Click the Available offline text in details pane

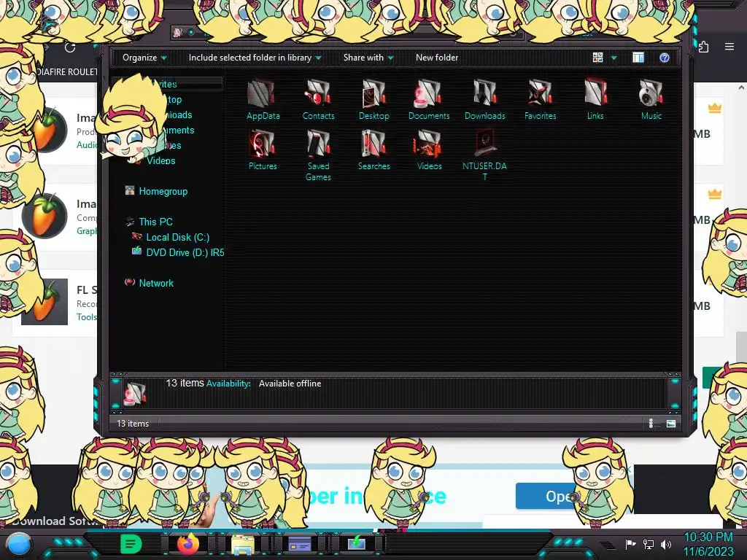point(290,384)
